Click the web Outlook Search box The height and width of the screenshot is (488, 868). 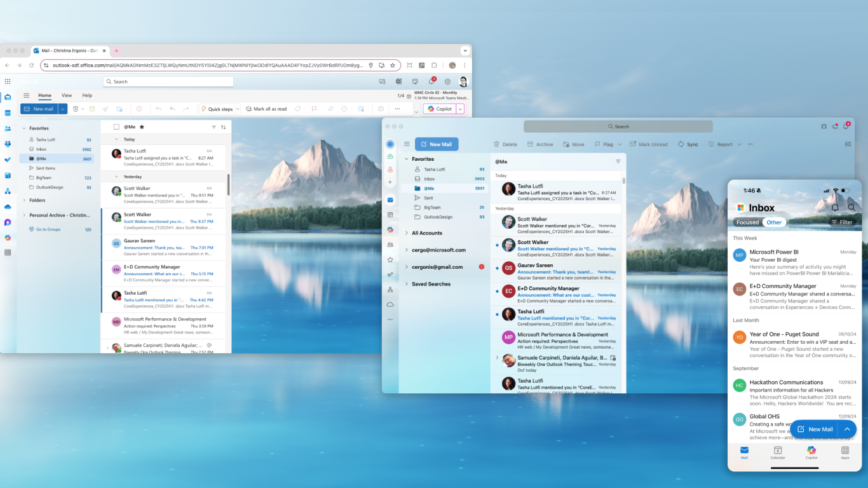coord(168,81)
